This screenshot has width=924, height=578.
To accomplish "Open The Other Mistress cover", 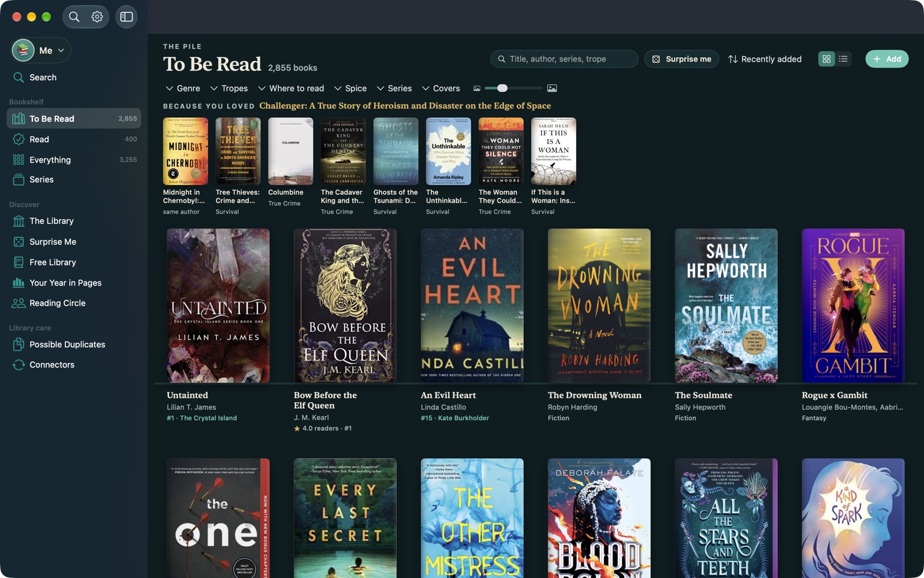I will coord(472,518).
